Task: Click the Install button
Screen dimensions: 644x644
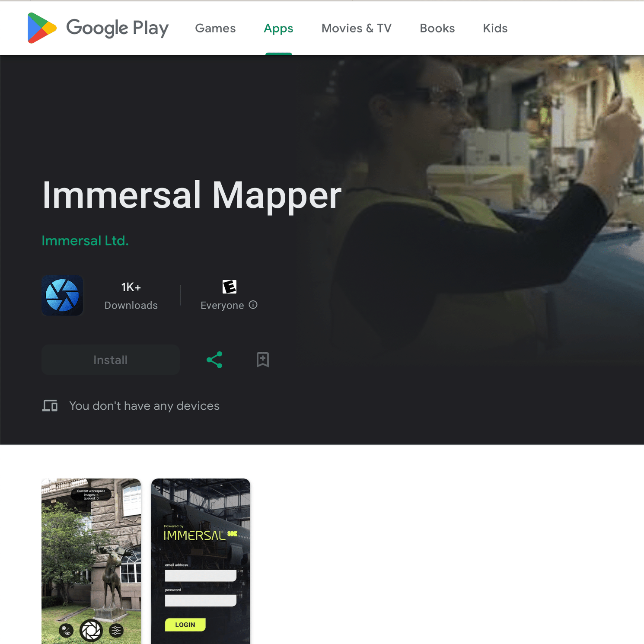Action: pos(111,360)
